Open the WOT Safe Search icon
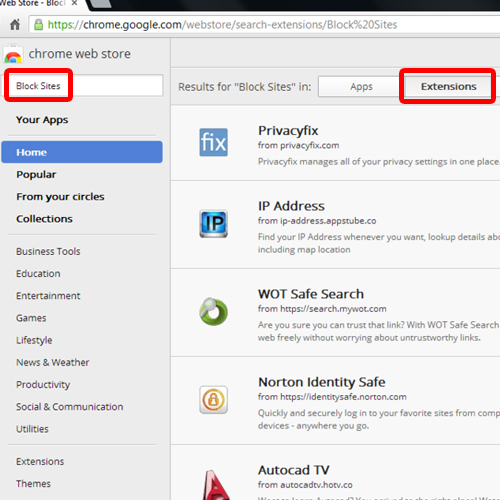This screenshot has width=500, height=500. coord(214,311)
